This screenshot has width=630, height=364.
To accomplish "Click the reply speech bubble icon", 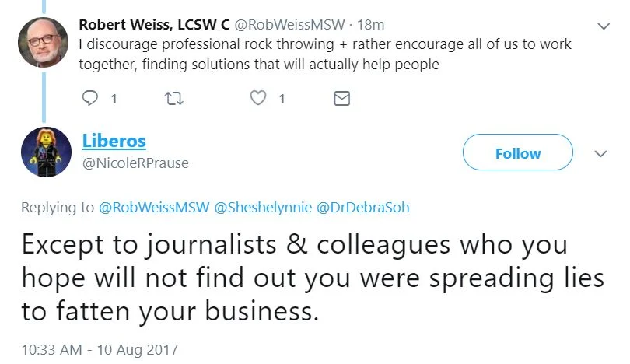I will click(x=91, y=98).
